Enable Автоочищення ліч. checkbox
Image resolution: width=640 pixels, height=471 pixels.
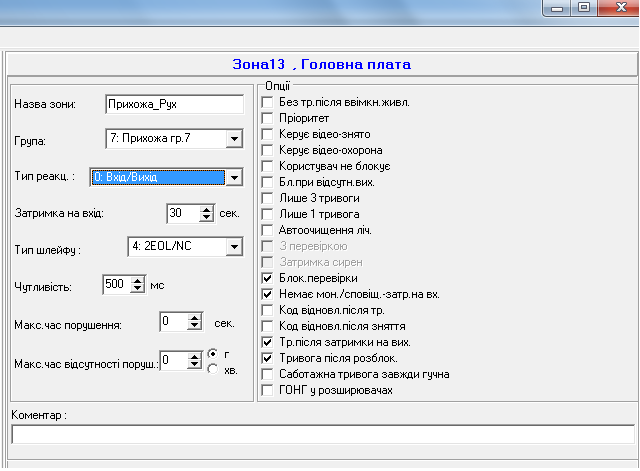(x=267, y=230)
